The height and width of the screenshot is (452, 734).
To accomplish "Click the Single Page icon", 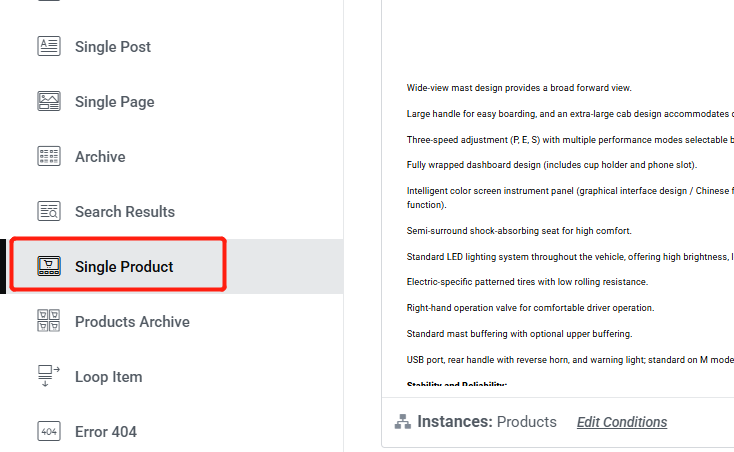I will [49, 101].
